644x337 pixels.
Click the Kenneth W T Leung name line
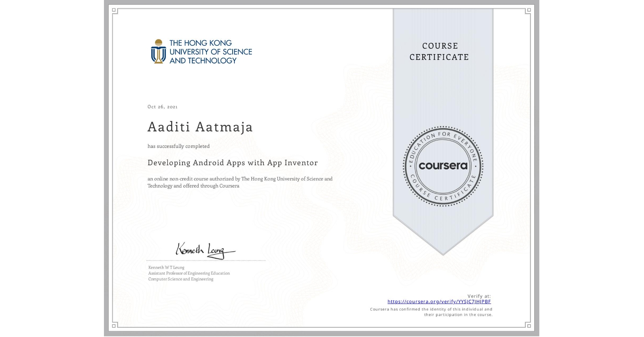(166, 267)
